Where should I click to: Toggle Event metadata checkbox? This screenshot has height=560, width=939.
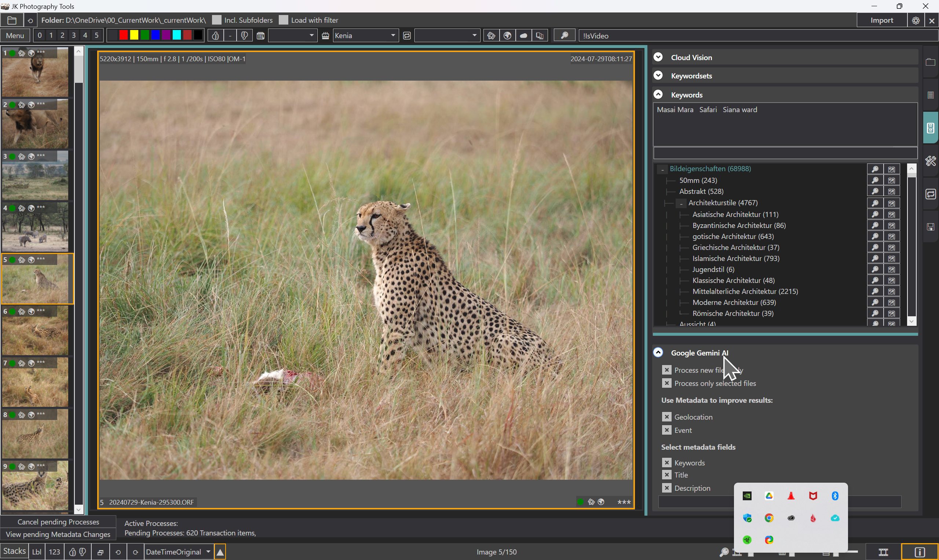pyautogui.click(x=667, y=430)
